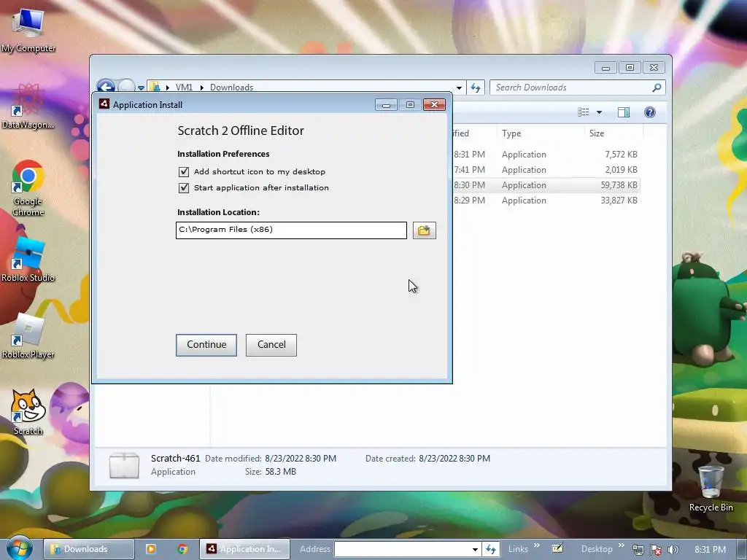Open the view options dropdown arrow
The height and width of the screenshot is (560, 747).
(x=600, y=112)
